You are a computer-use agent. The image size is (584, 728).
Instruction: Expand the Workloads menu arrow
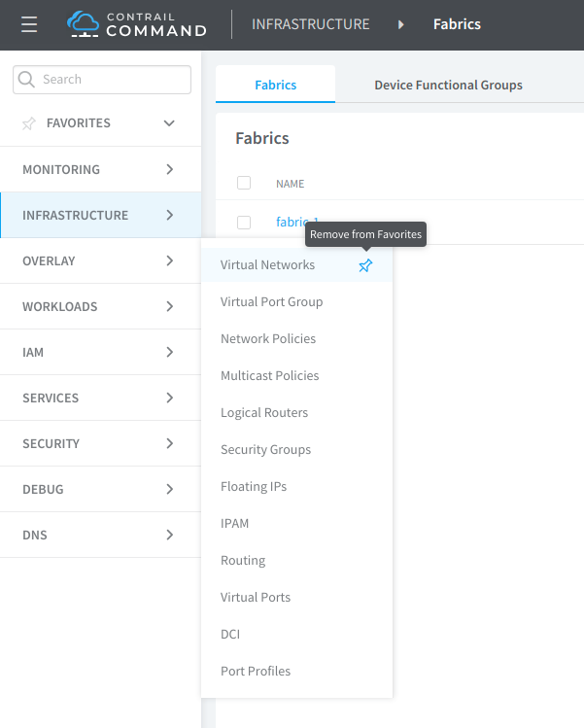point(169,306)
